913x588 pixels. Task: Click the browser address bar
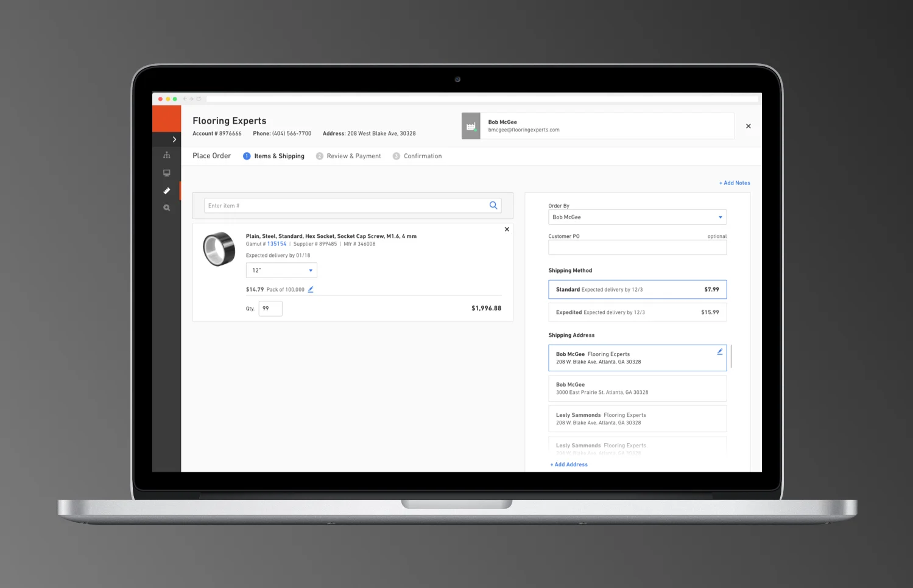coord(482,99)
